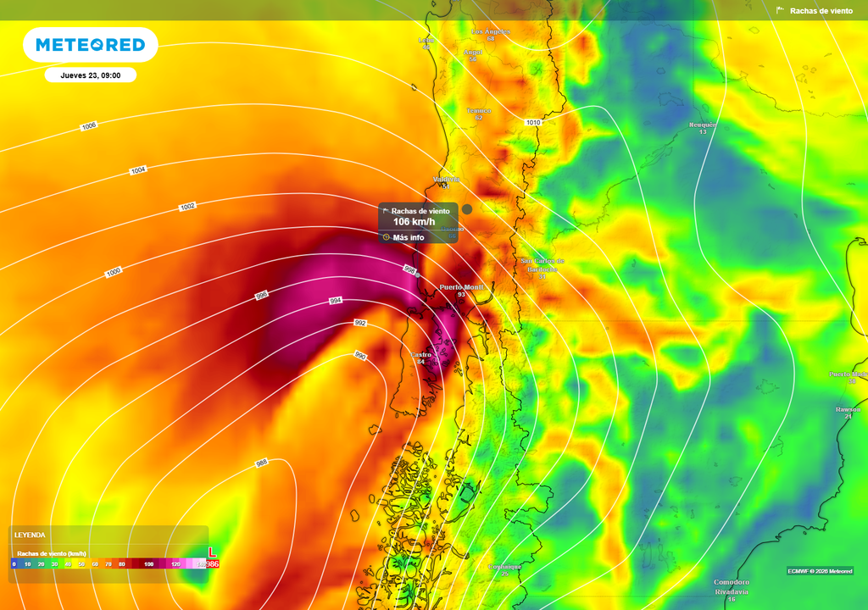The width and height of the screenshot is (868, 610).
Task: Click the Rawson city label
Action: pos(848,409)
